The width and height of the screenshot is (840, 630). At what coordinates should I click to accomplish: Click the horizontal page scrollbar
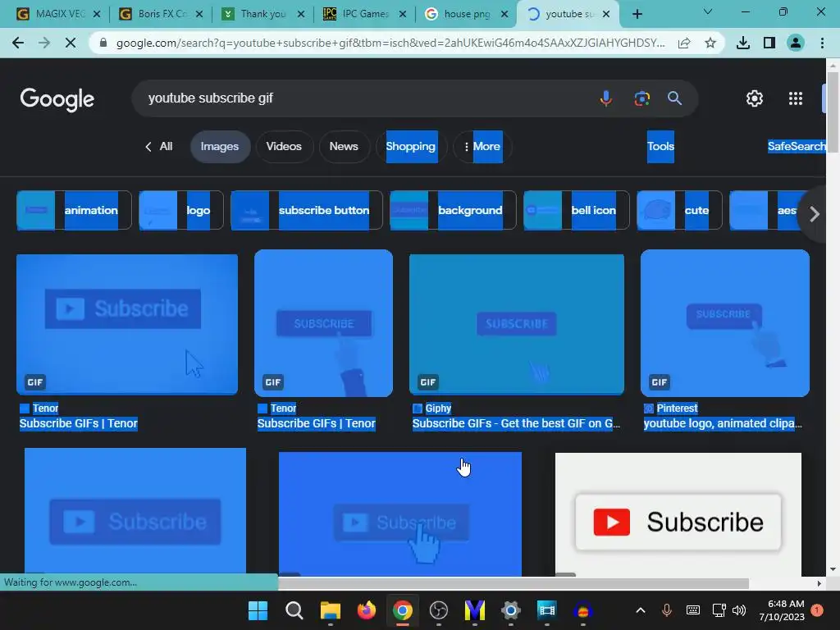tap(514, 583)
